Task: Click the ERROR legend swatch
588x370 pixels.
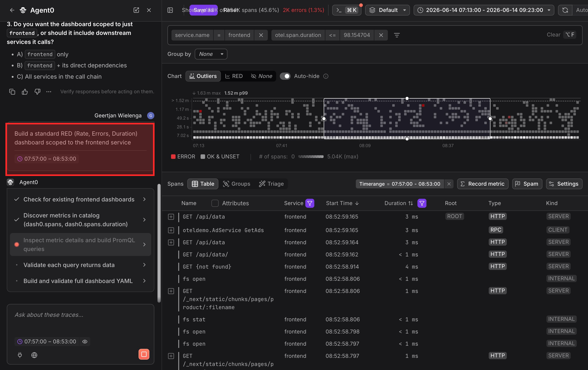Action: tap(173, 157)
